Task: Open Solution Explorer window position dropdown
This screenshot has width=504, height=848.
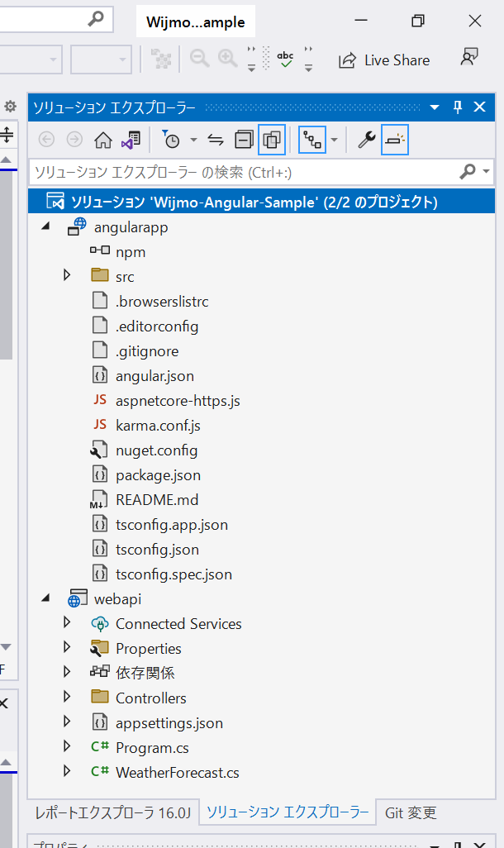Action: (435, 107)
